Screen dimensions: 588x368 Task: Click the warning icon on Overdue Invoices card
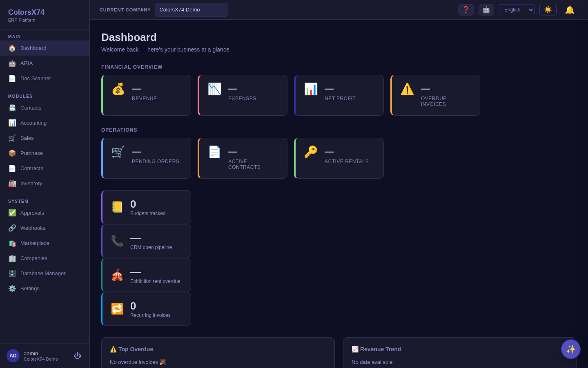407,89
